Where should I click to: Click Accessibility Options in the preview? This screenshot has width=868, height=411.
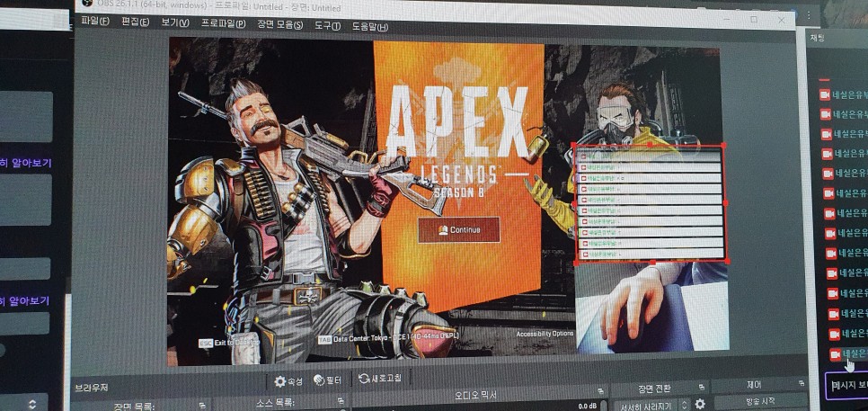pyautogui.click(x=545, y=334)
